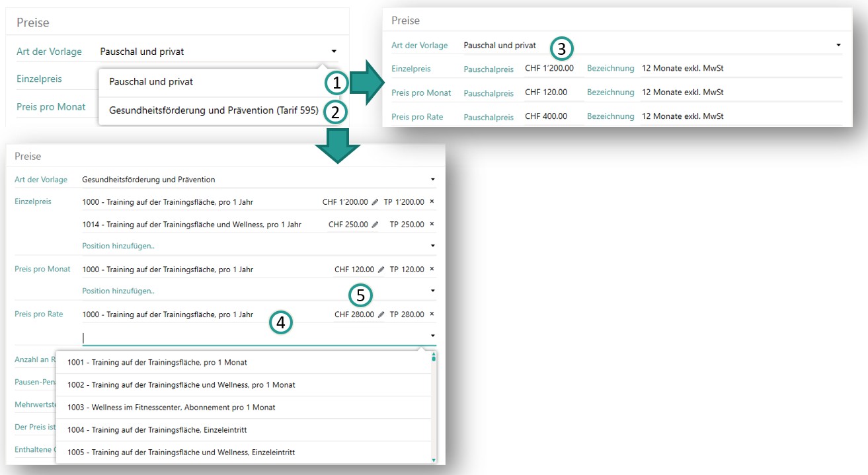This screenshot has width=868, height=475.
Task: Edit Bezeichnung field in Preis pro Rate row
Action: pyautogui.click(x=740, y=116)
